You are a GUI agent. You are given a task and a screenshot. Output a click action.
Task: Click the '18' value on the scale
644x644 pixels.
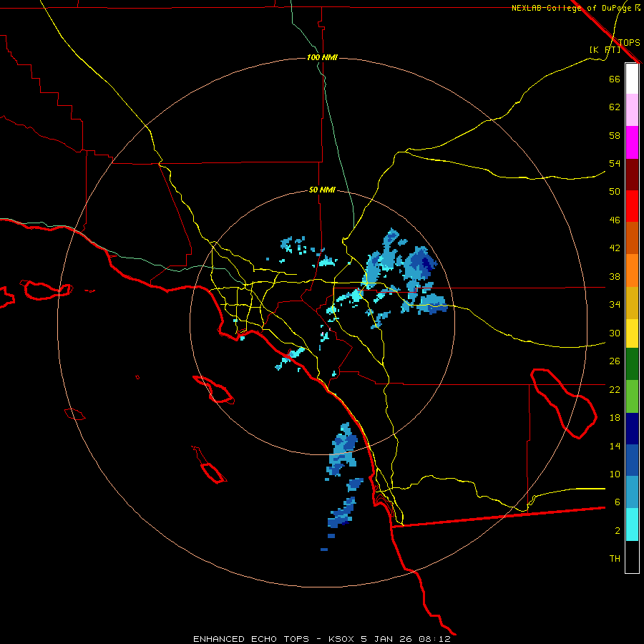pyautogui.click(x=615, y=418)
